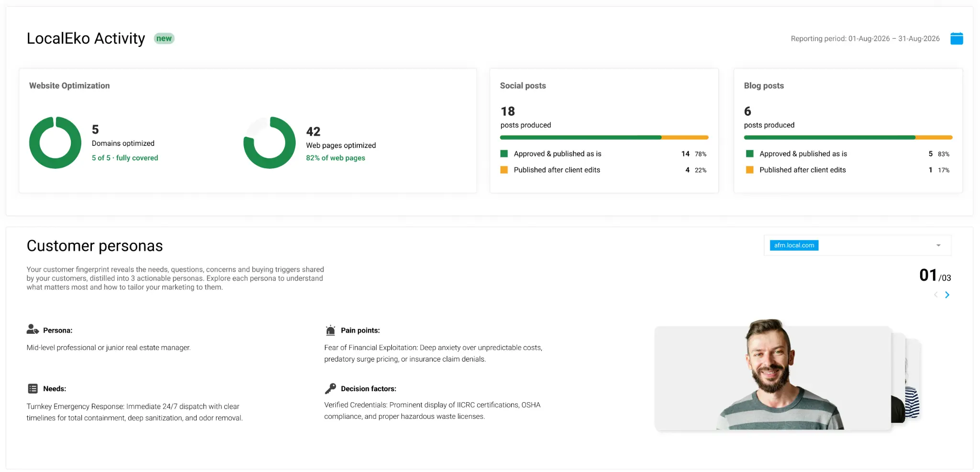Click the Social posts card title

tap(523, 86)
